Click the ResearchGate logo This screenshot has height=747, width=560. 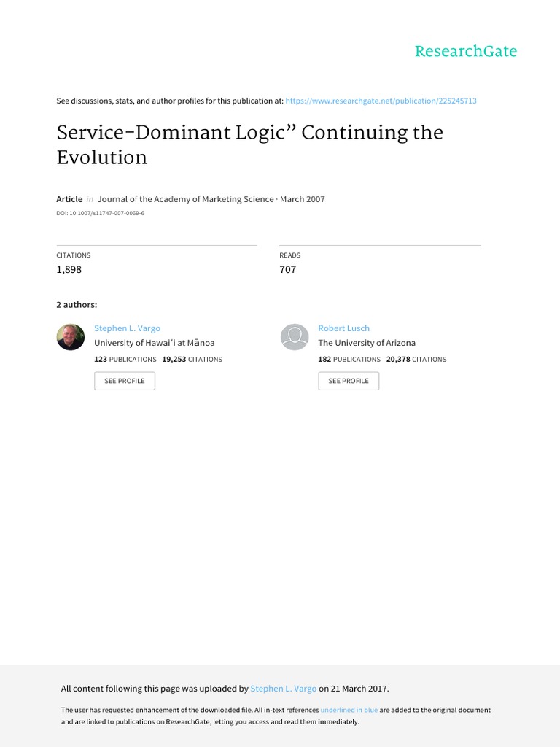click(x=465, y=51)
